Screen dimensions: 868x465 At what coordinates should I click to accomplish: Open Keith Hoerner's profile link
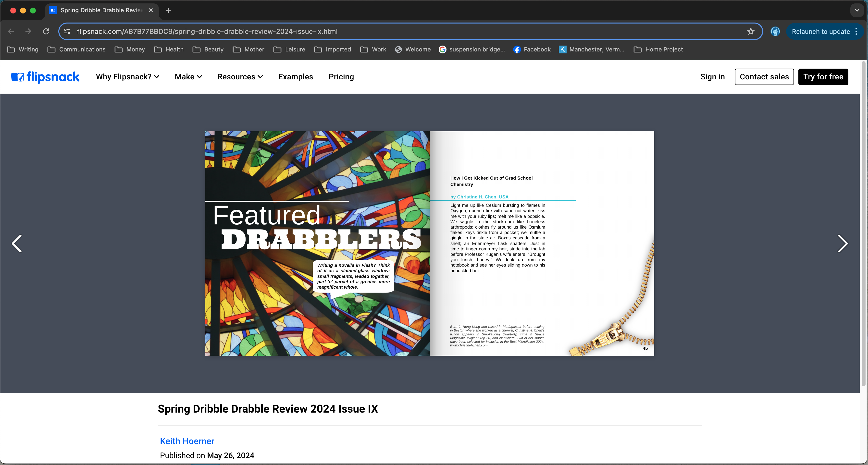coord(187,441)
